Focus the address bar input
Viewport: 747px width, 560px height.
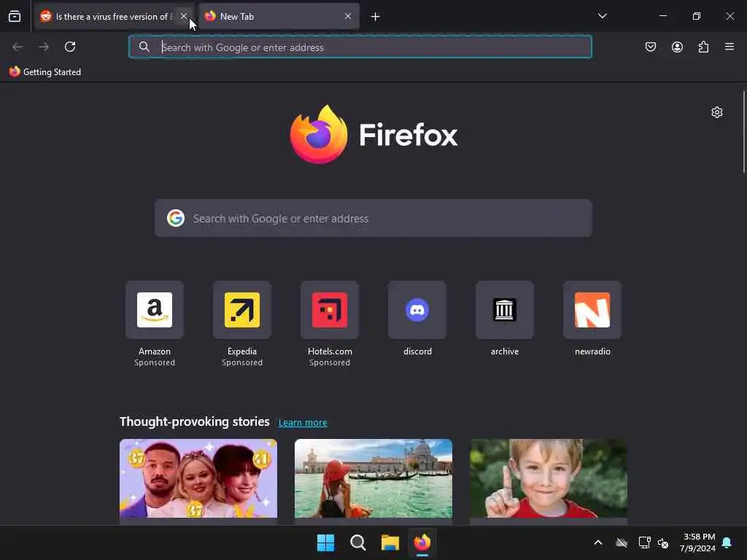point(360,47)
